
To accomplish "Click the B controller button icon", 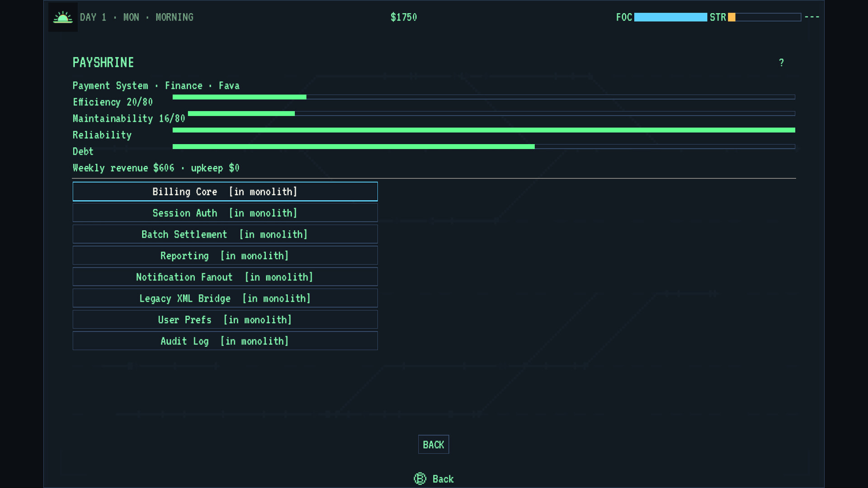I will tap(420, 479).
